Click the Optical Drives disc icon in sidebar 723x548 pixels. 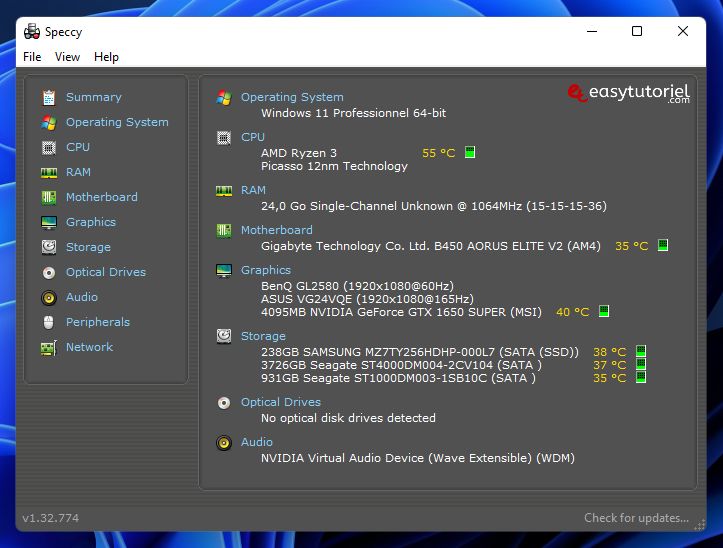click(48, 272)
